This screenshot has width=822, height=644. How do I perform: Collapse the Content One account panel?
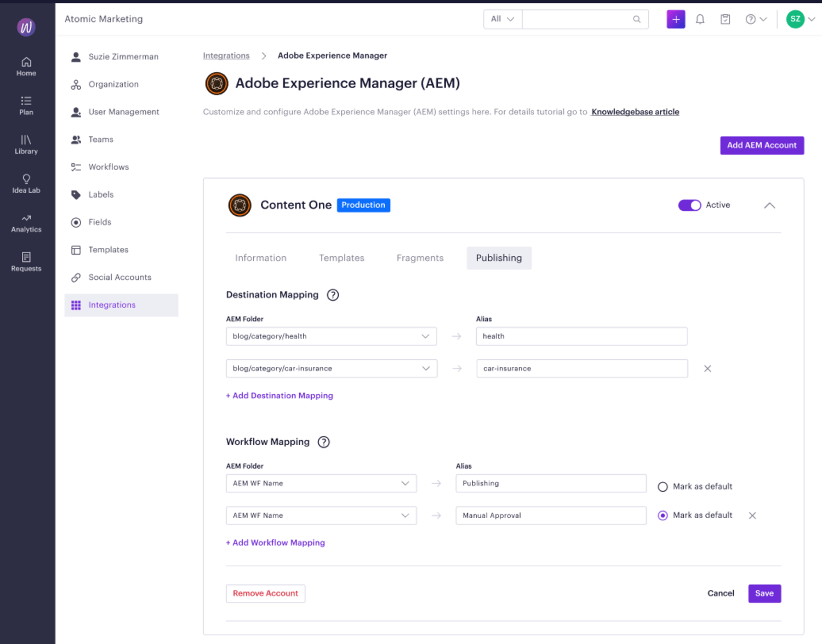point(769,205)
